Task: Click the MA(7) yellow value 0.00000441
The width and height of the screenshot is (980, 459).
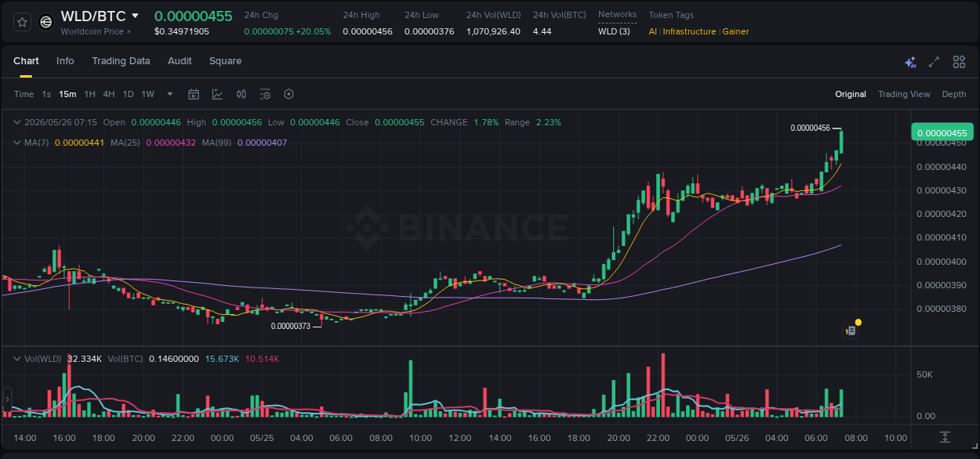Action: tap(79, 143)
